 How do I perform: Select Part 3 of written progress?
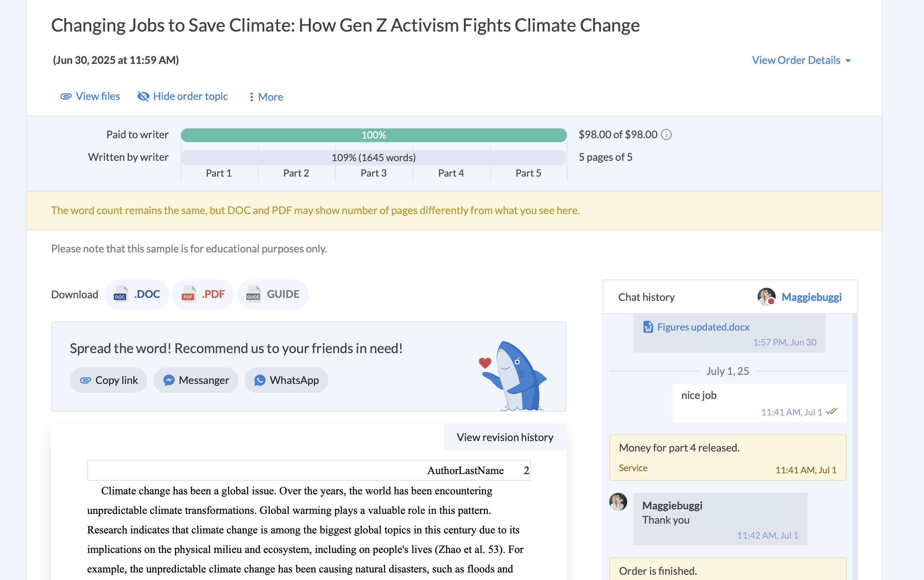coord(373,173)
